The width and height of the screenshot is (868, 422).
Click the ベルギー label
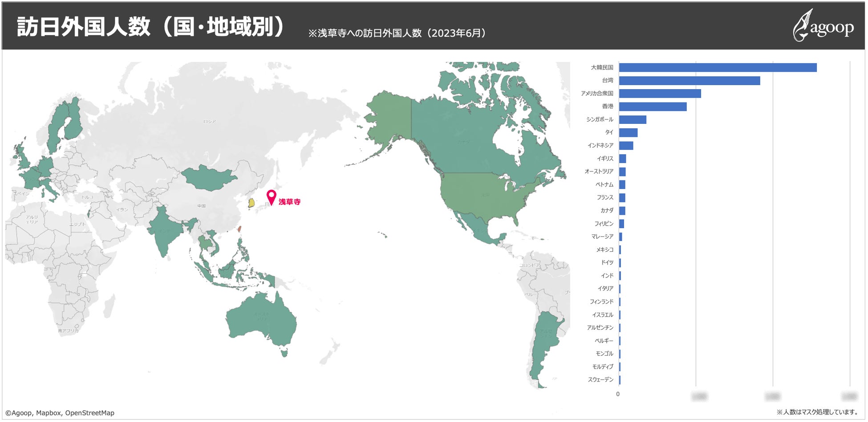pyautogui.click(x=604, y=340)
